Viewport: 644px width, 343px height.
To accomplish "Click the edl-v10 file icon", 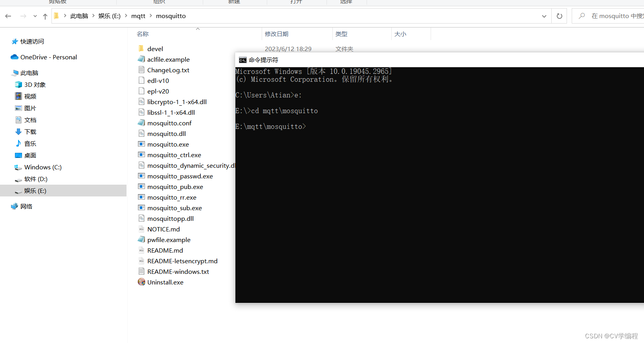I will tap(141, 81).
